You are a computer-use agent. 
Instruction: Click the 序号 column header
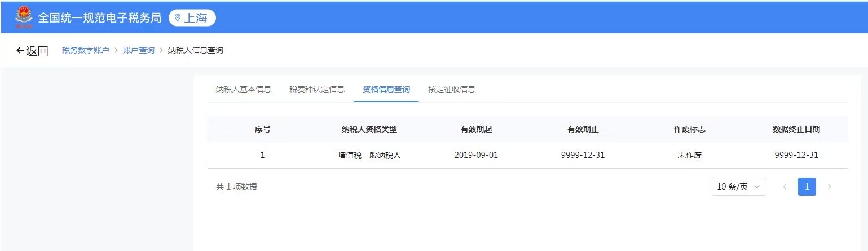pyautogui.click(x=262, y=129)
